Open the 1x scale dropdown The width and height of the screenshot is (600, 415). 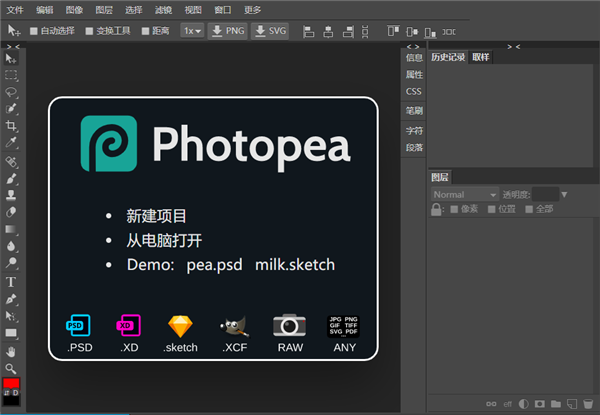192,31
